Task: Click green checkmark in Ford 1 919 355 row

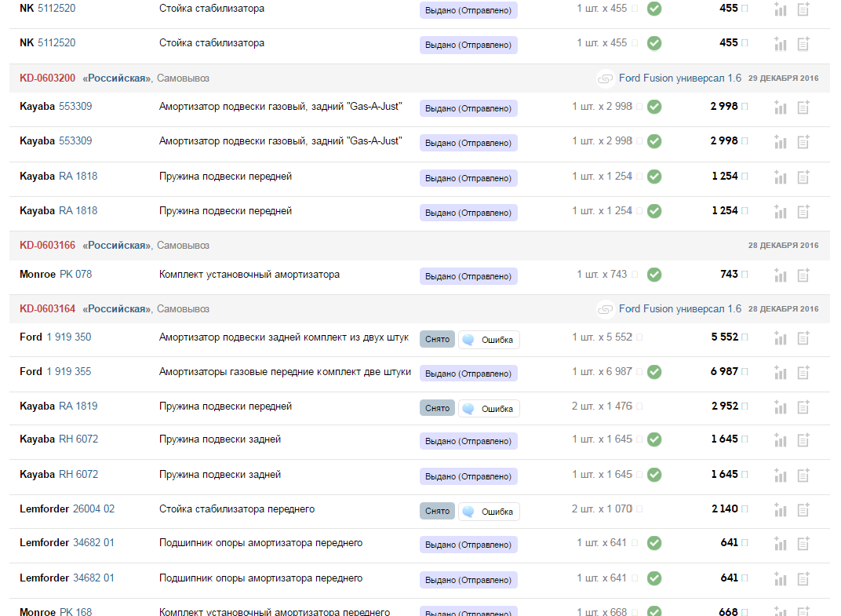Action: [654, 372]
